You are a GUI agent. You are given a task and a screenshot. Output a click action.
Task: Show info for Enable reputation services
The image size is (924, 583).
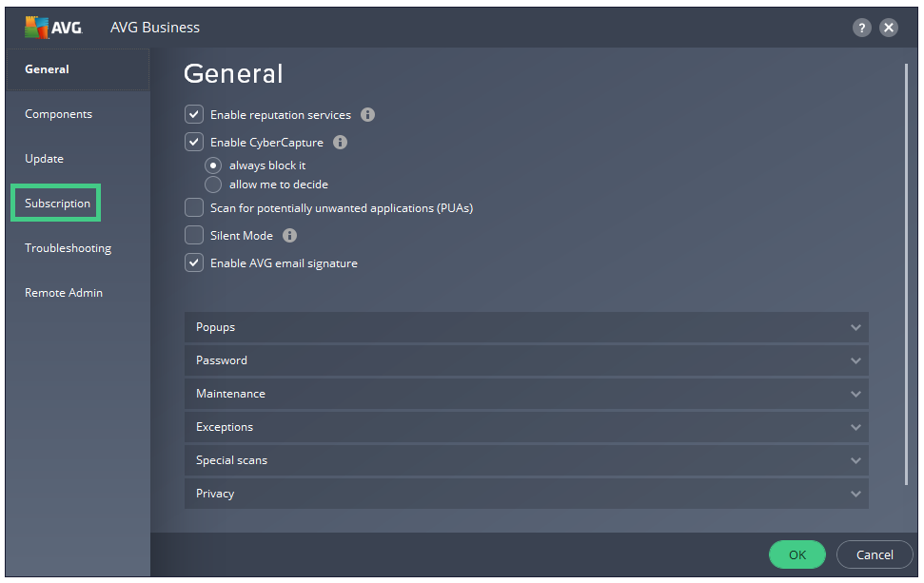[367, 115]
